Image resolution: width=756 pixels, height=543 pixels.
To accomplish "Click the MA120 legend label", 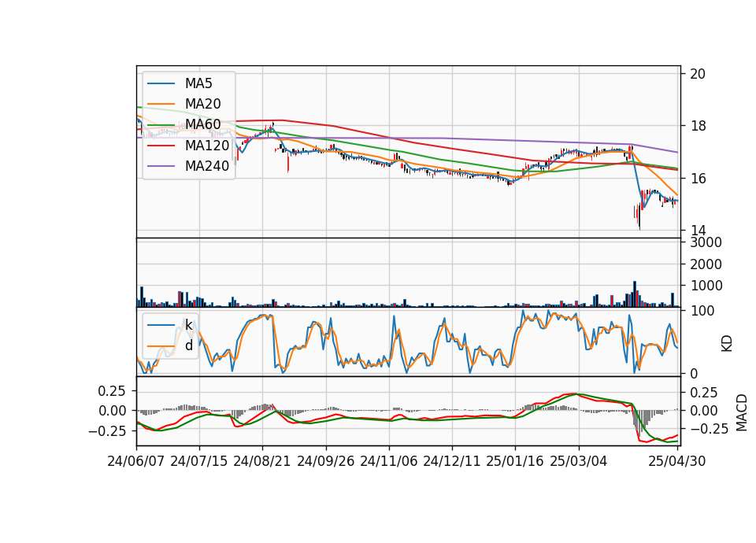I will tap(207, 145).
